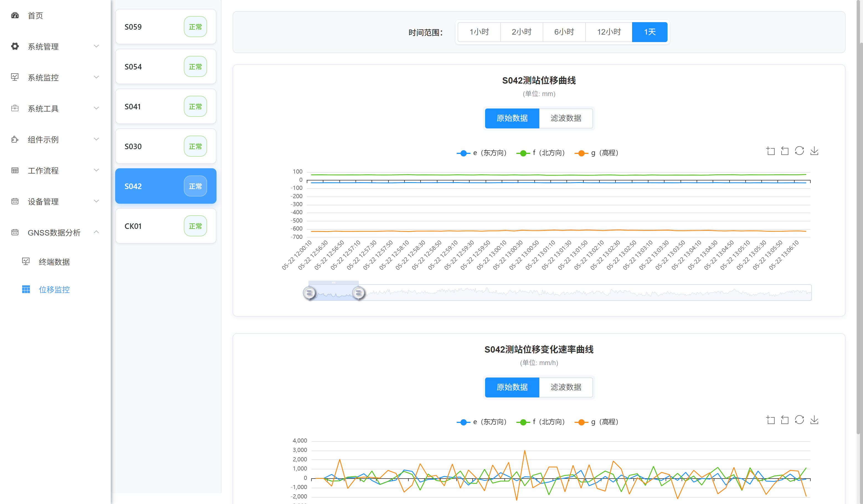The image size is (863, 504).
Task: Select the 6小时 time range button
Action: (564, 32)
